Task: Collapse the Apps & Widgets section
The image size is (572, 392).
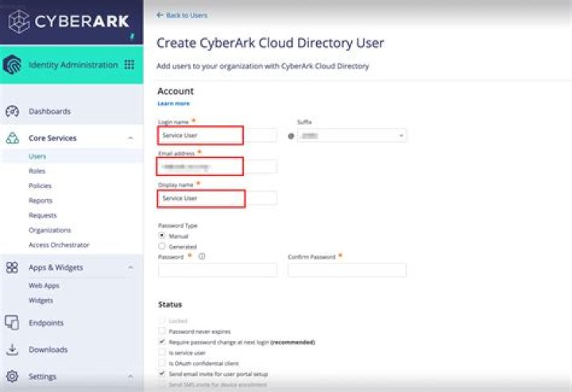Action: click(130, 267)
